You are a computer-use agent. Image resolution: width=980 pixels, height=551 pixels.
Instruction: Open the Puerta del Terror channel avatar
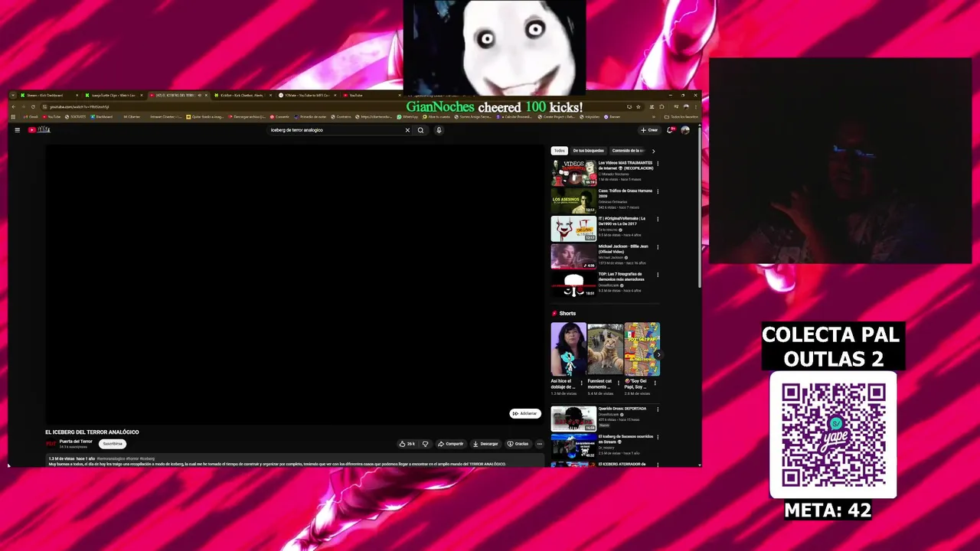[51, 444]
